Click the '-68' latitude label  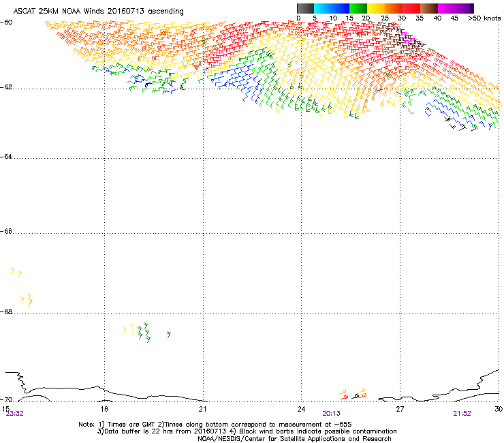pyautogui.click(x=6, y=312)
